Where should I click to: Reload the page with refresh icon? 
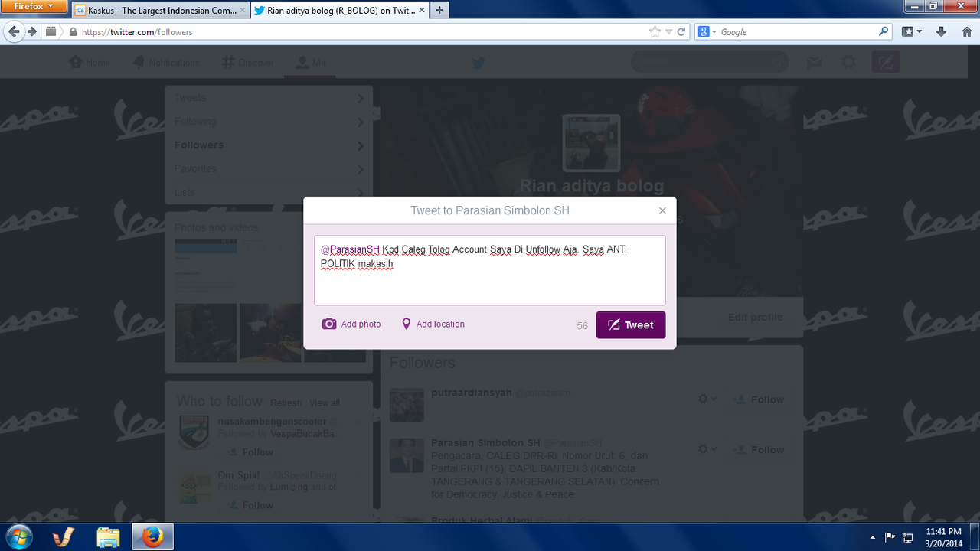point(681,32)
